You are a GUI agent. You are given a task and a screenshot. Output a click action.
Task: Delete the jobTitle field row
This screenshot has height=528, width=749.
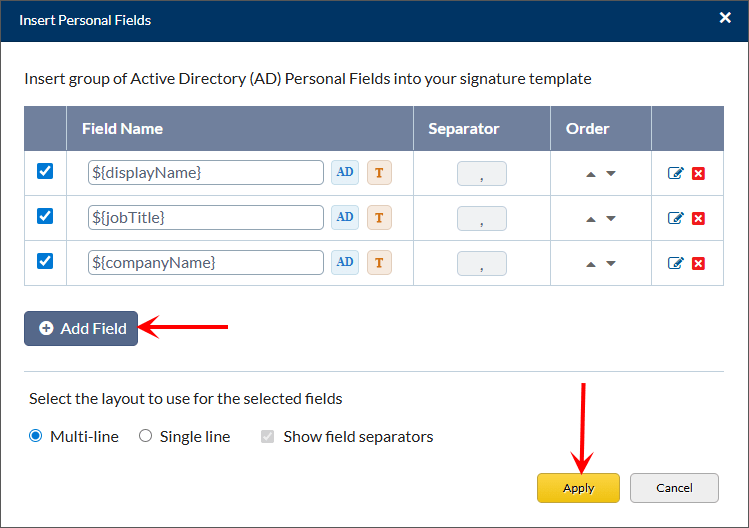pyautogui.click(x=698, y=218)
